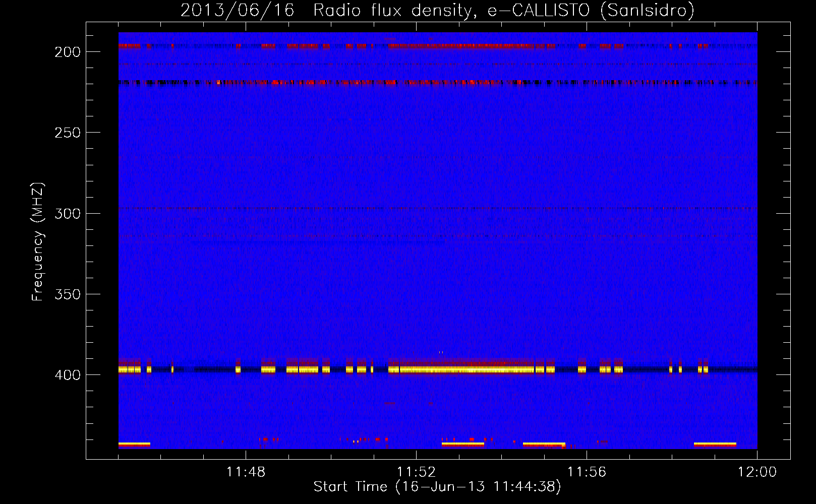Click the 250 frequency tick label
Image resolution: width=816 pixels, height=504 pixels.
tap(68, 133)
